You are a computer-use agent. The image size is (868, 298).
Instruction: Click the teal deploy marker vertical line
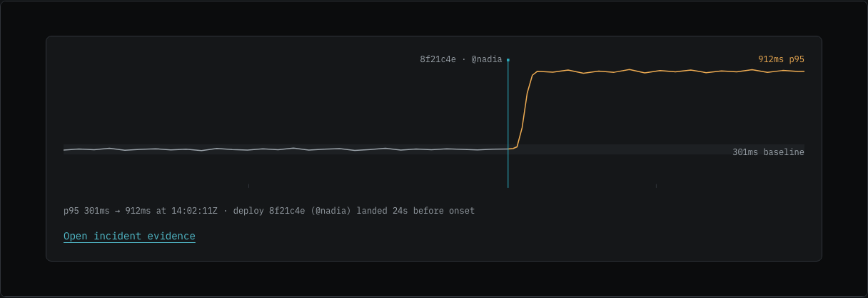(x=508, y=124)
